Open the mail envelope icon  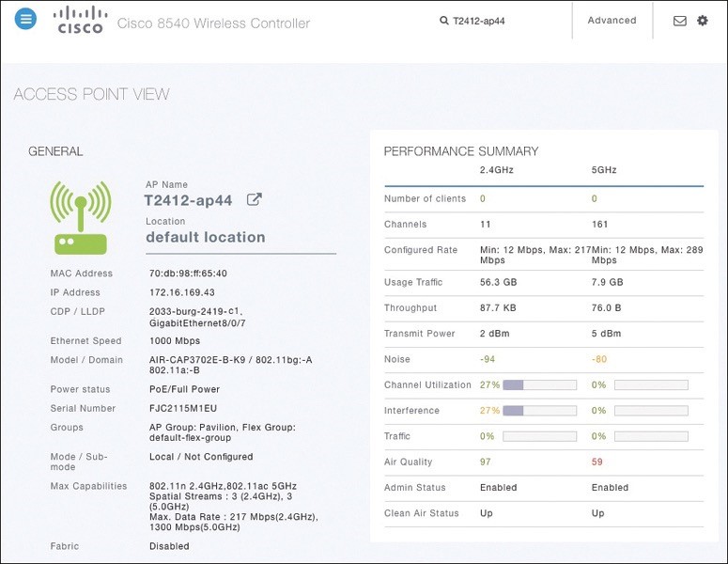click(x=680, y=21)
